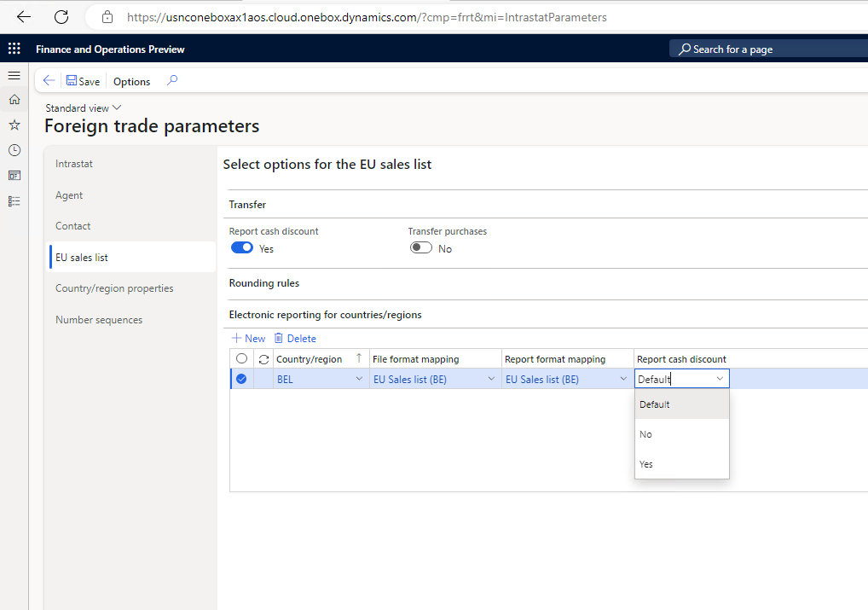Screen dimensions: 868x610
Task: Switch to the Intrastat tab
Action: [x=132, y=164]
